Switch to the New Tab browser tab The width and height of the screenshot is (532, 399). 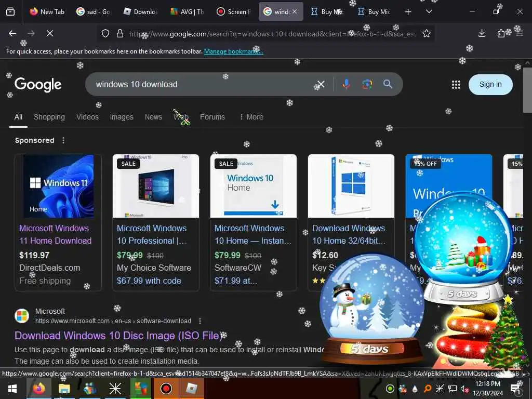tap(47, 11)
